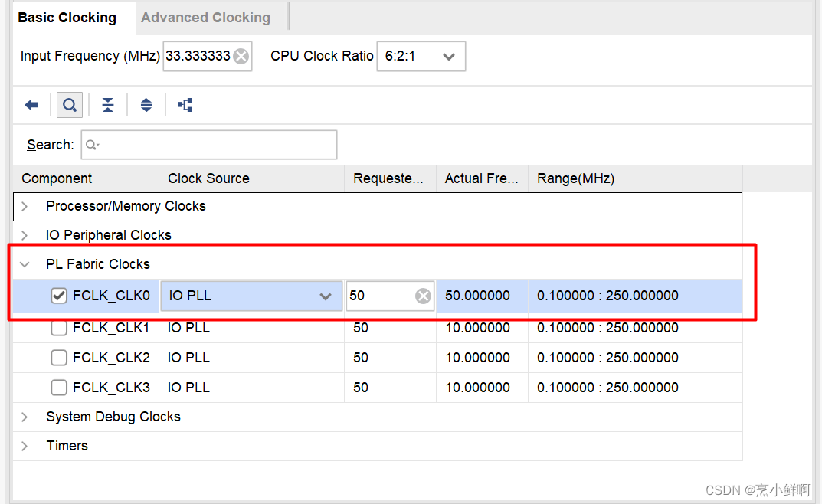Select the FCLK_CLK3 row label

[x=111, y=388]
